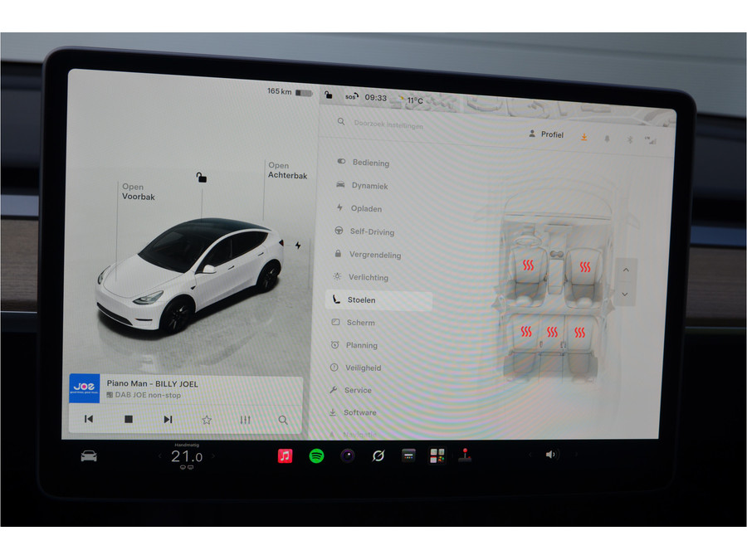Open the notifications bell icon
The height and width of the screenshot is (560, 747).
point(607,139)
